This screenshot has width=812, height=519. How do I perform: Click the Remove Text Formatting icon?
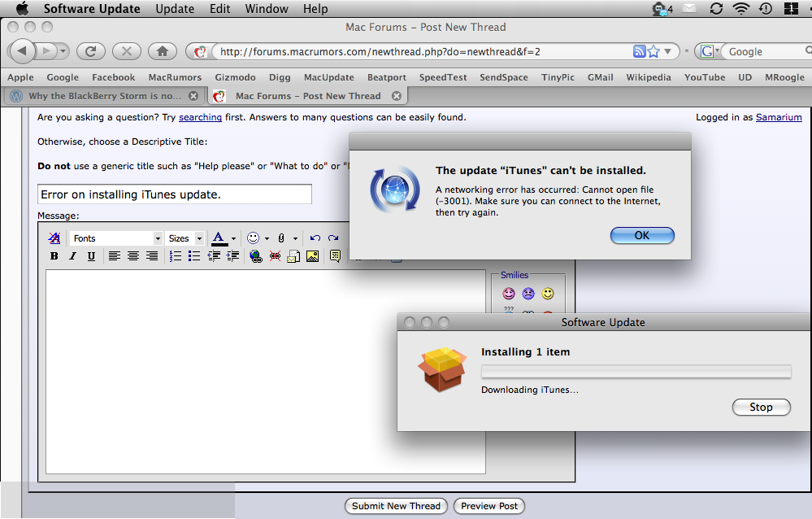point(54,238)
